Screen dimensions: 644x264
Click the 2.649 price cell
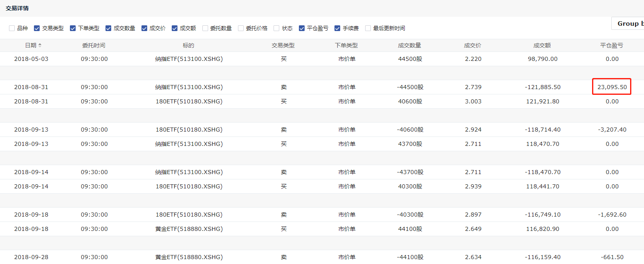(x=473, y=229)
